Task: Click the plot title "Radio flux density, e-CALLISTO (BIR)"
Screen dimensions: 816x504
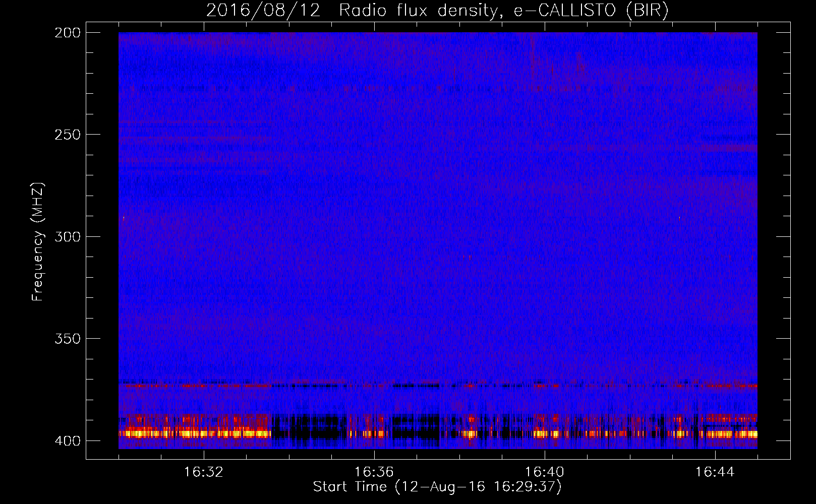Action: tap(504, 10)
